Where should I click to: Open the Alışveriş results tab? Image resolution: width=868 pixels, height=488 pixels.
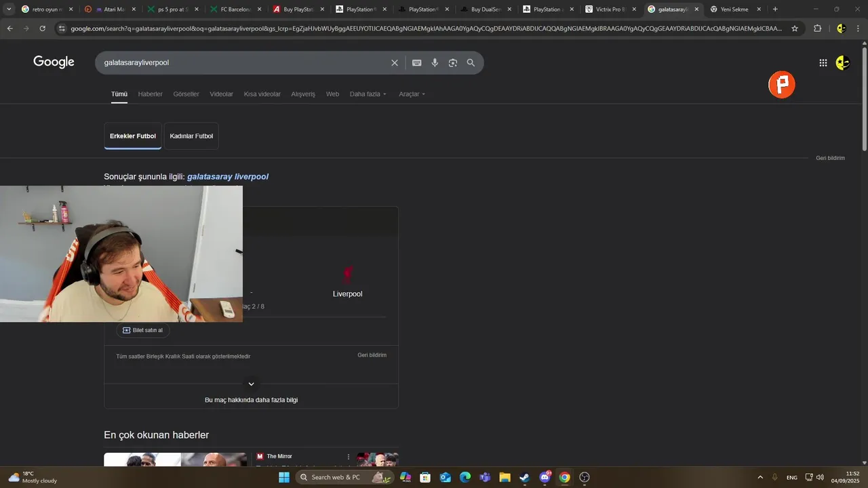point(303,94)
